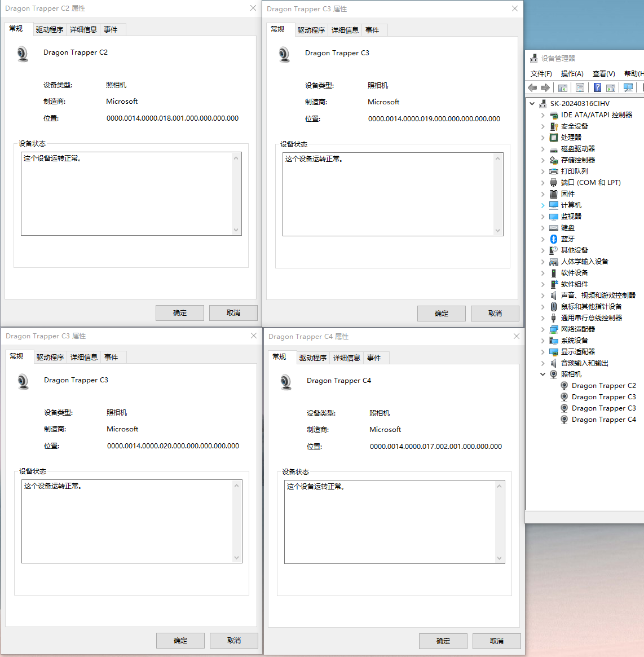Viewport: 644px width, 657px height.
Task: Click the 打印队列 printer icon
Action: (554, 171)
